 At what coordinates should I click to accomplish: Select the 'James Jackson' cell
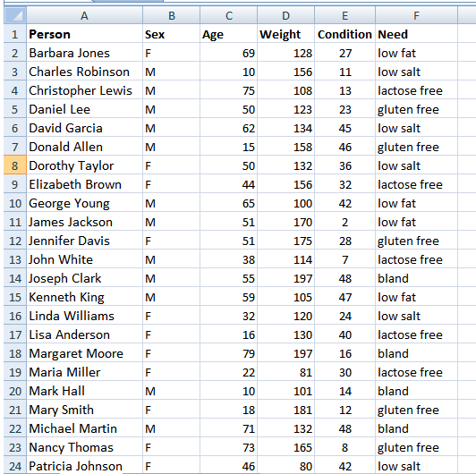point(84,222)
